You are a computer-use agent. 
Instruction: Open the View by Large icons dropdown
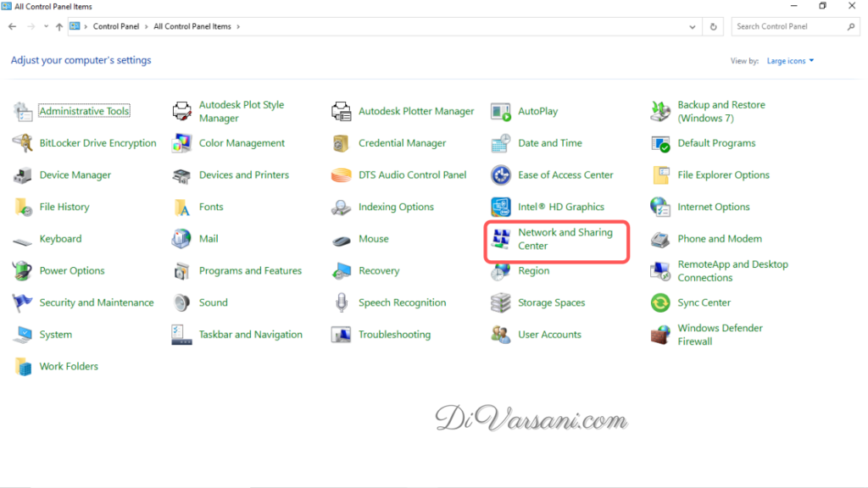point(790,61)
